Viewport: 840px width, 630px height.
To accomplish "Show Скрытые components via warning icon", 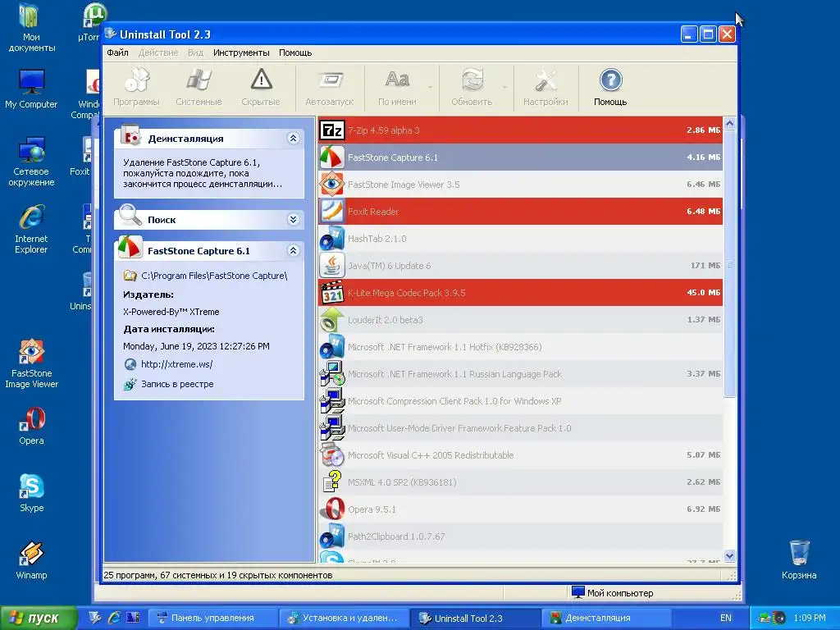I will (261, 87).
